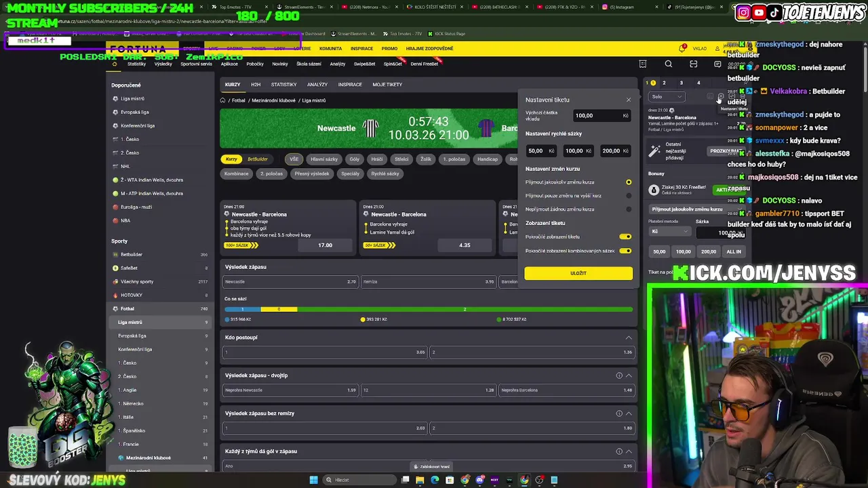
Task: Click the scan ticket icon in header
Action: pos(693,64)
